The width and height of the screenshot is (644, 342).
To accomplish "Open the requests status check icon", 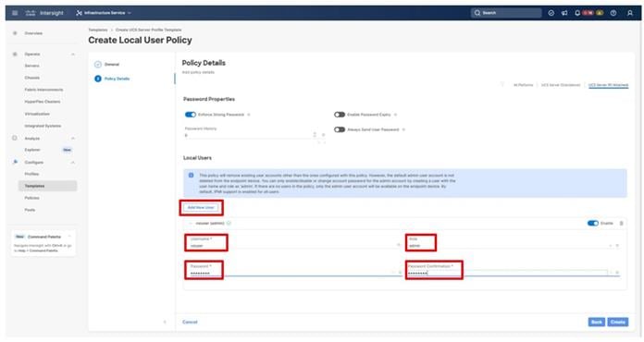I will coord(551,13).
